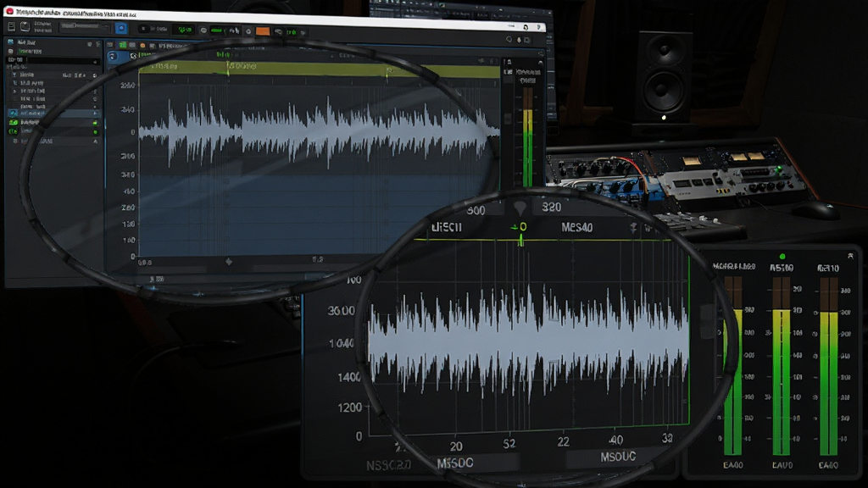This screenshot has height=488, width=868.
Task: Click the small icon right of MES40 label
Action: coord(633,228)
